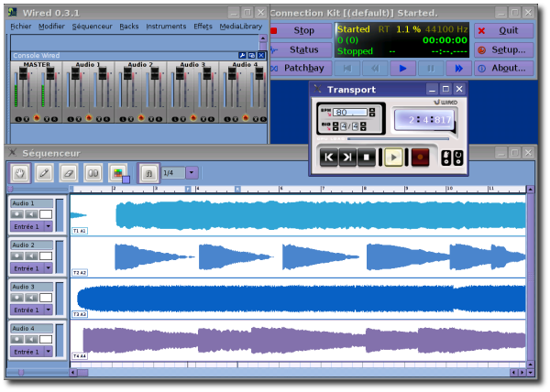This screenshot has width=550, height=392.
Task: Click the play button in Transport window
Action: coord(393,158)
